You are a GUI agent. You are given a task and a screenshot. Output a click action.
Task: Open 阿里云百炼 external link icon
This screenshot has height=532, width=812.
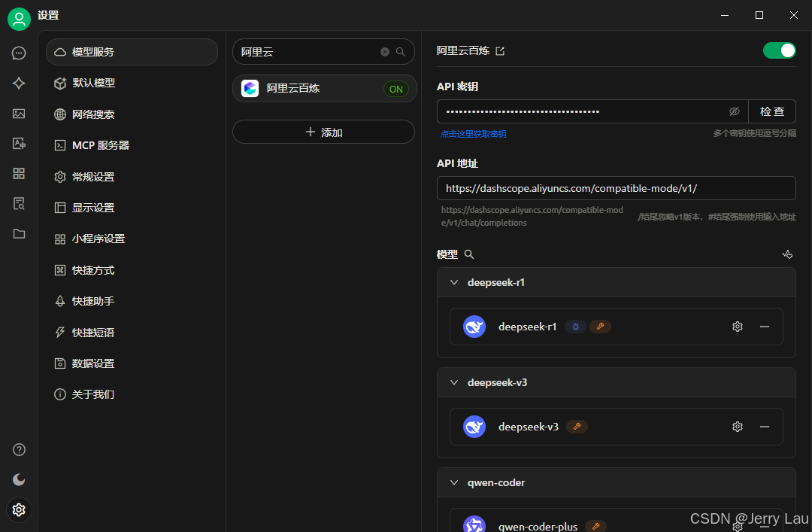[x=500, y=51]
